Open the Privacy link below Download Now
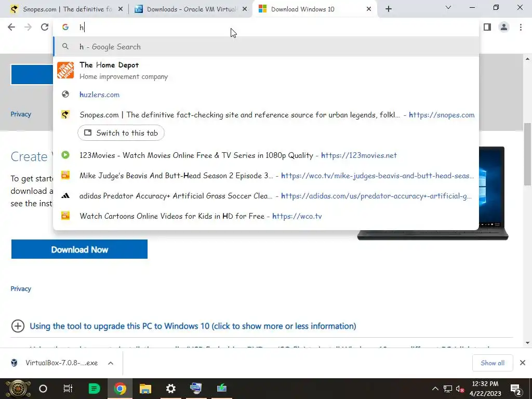The width and height of the screenshot is (532, 399). click(21, 289)
